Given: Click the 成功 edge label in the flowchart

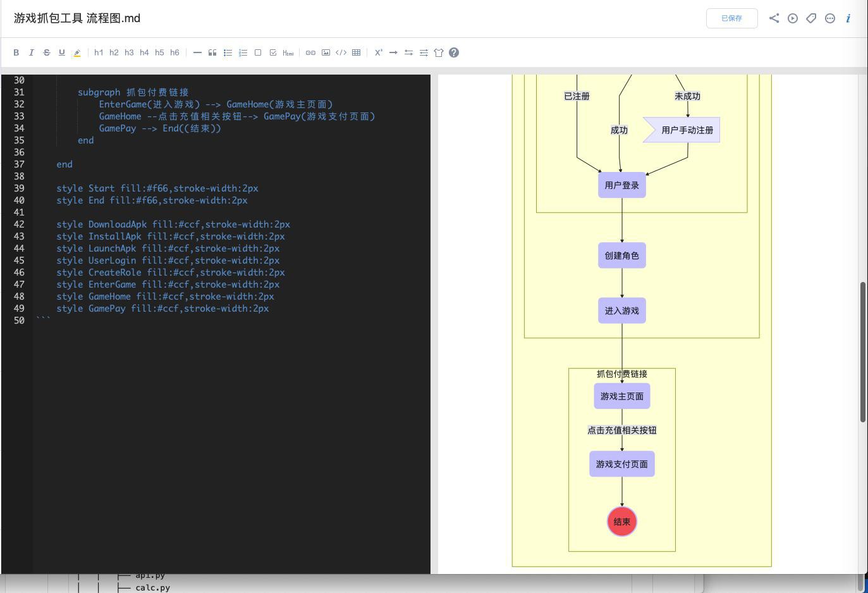Looking at the screenshot, I should pos(619,130).
